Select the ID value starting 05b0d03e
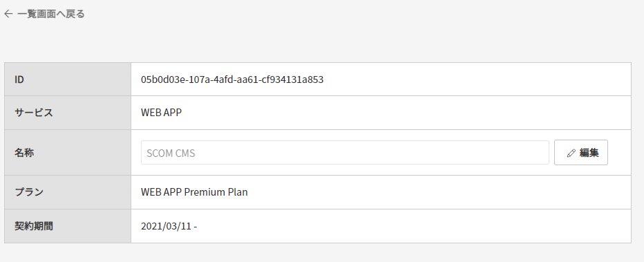The width and height of the screenshot is (644, 262). pos(232,79)
